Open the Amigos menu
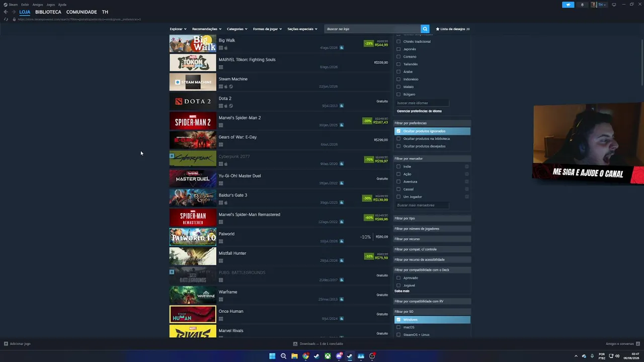 click(x=38, y=5)
